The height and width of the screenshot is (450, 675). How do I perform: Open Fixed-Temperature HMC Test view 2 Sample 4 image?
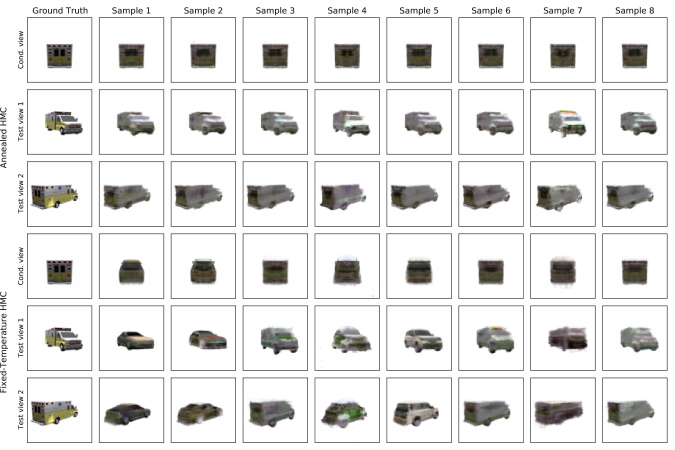(x=347, y=410)
